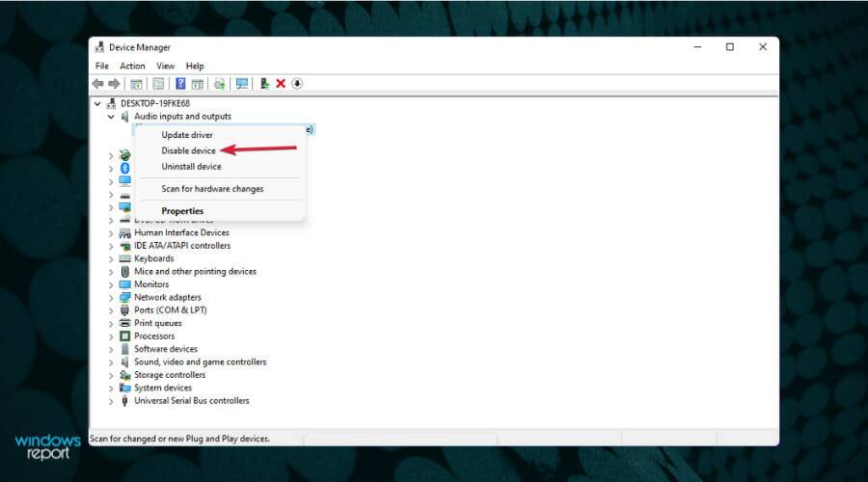This screenshot has height=482, width=868.
Task: Toggle the show/hide action pane icon
Action: point(197,84)
